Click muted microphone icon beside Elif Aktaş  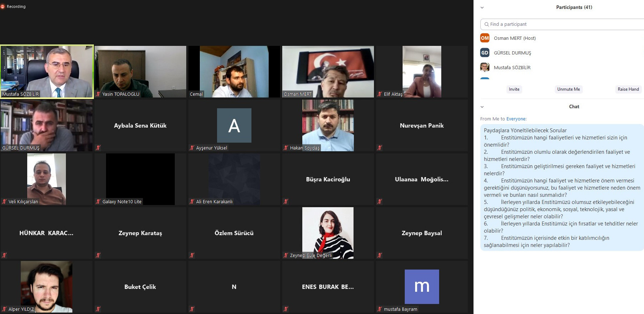pyautogui.click(x=380, y=94)
